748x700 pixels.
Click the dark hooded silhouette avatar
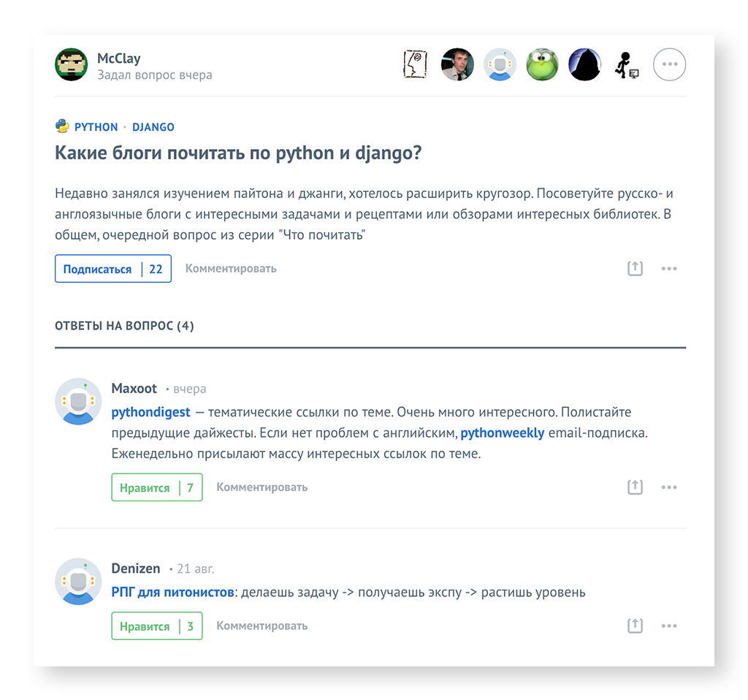[584, 64]
